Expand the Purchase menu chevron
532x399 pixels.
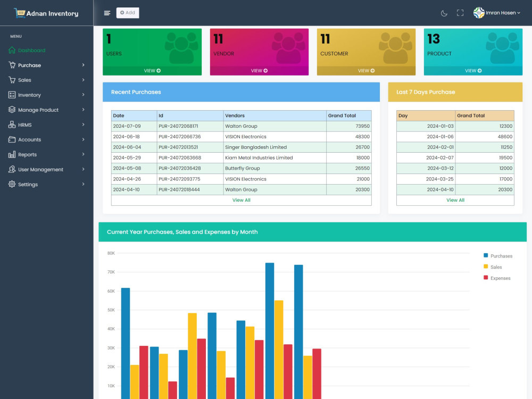point(83,65)
